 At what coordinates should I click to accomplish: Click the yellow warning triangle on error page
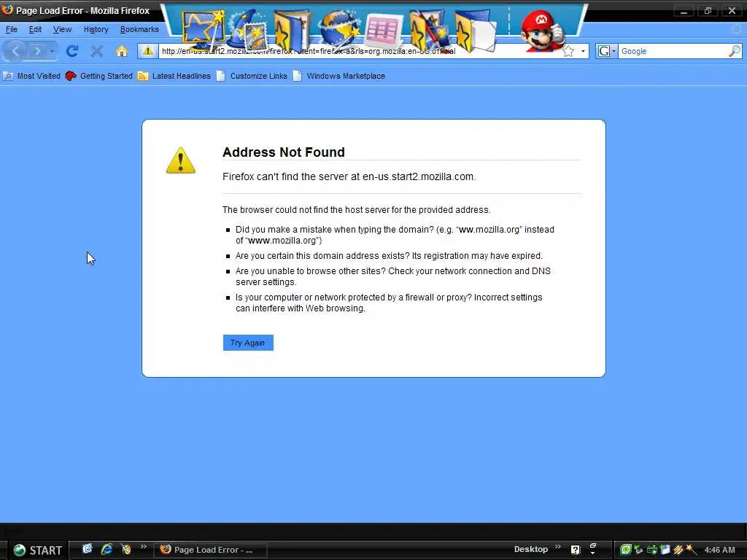(x=181, y=160)
